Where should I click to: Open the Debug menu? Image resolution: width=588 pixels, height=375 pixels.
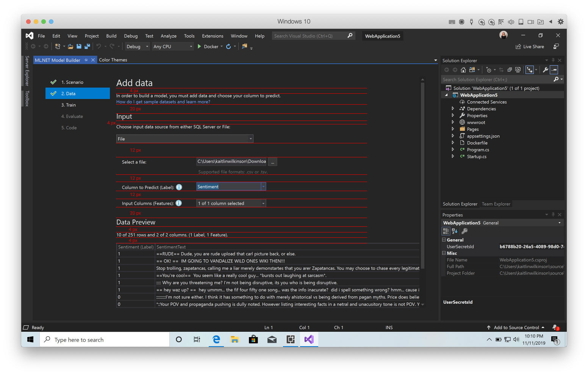click(130, 36)
